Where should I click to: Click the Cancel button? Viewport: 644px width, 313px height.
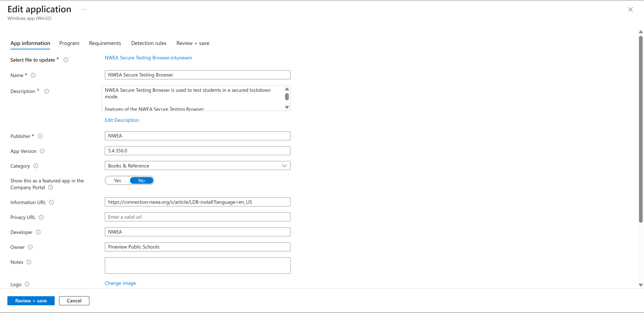coord(74,300)
